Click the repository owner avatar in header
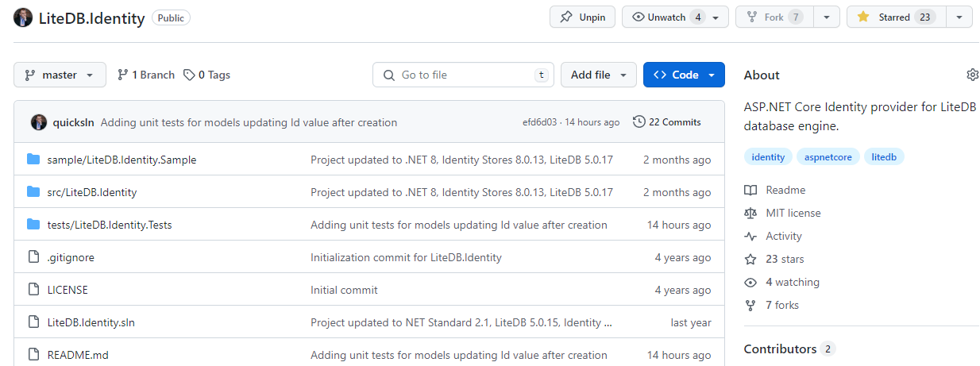Viewport: 980px width, 366px height. click(23, 17)
